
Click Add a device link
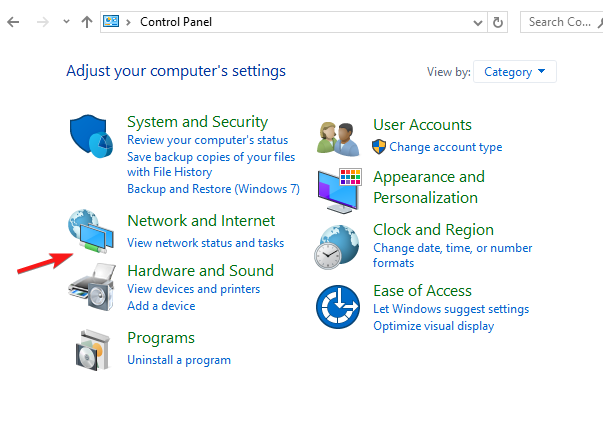coord(161,306)
